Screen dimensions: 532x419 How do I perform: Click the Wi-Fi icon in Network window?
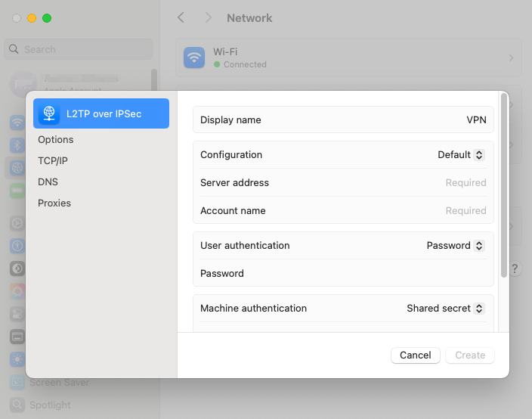point(194,57)
